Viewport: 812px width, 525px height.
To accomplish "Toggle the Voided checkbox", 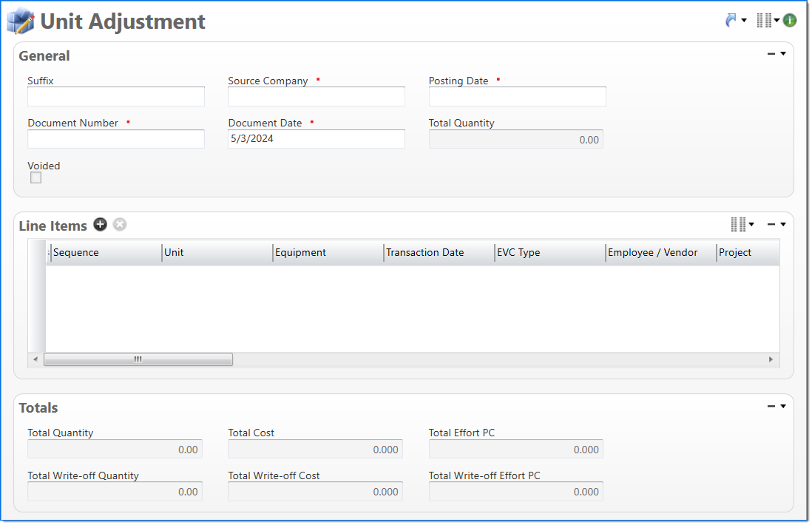I will click(35, 178).
